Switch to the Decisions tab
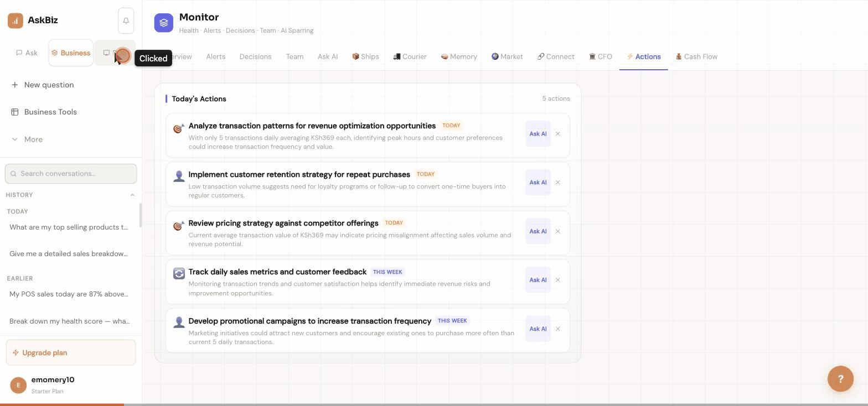The image size is (868, 406). [255, 56]
